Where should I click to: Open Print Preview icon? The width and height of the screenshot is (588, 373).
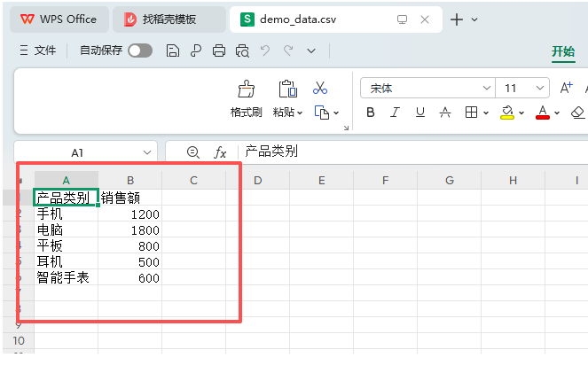click(242, 51)
